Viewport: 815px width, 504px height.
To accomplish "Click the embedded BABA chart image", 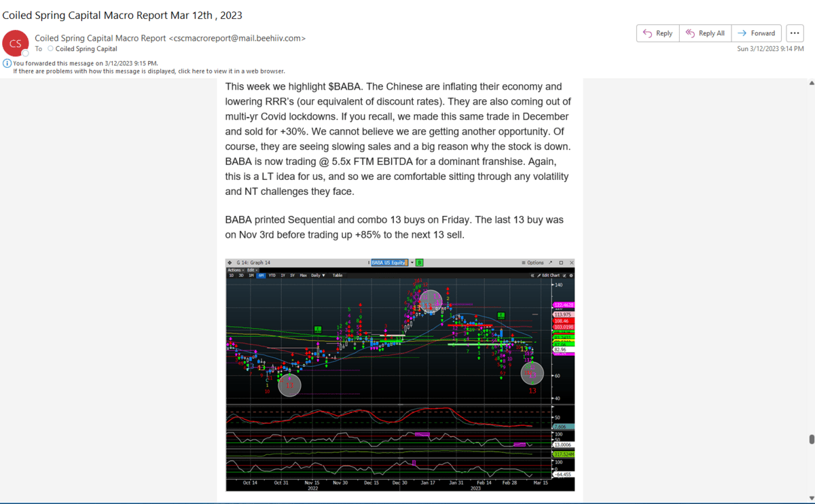I will point(400,374).
